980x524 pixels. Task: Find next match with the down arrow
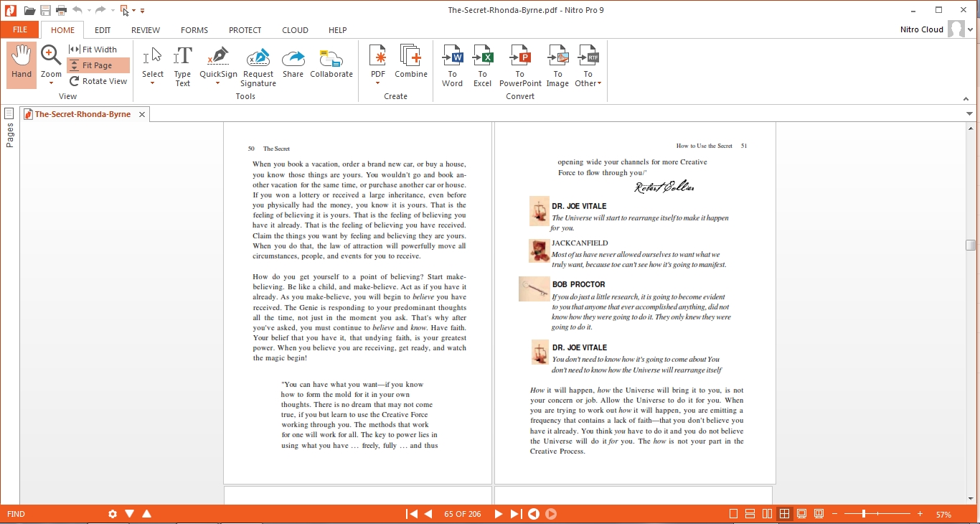[130, 514]
